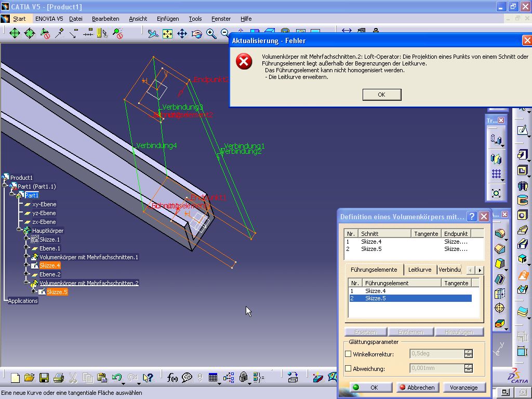
Task: Select the Rotate view hand icon
Action: pyautogui.click(x=197, y=34)
